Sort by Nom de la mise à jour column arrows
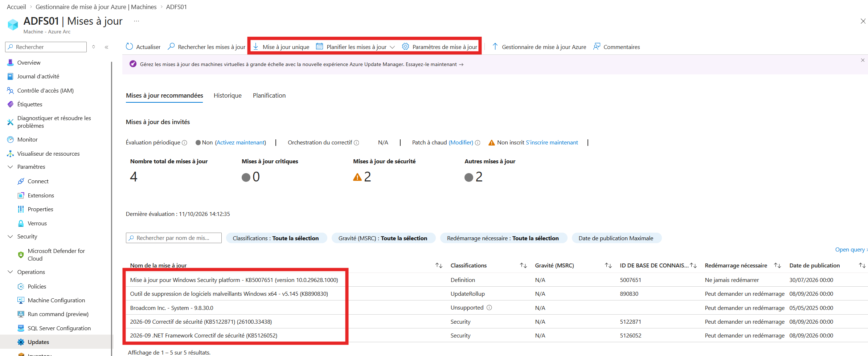868x356 pixels. click(x=439, y=266)
